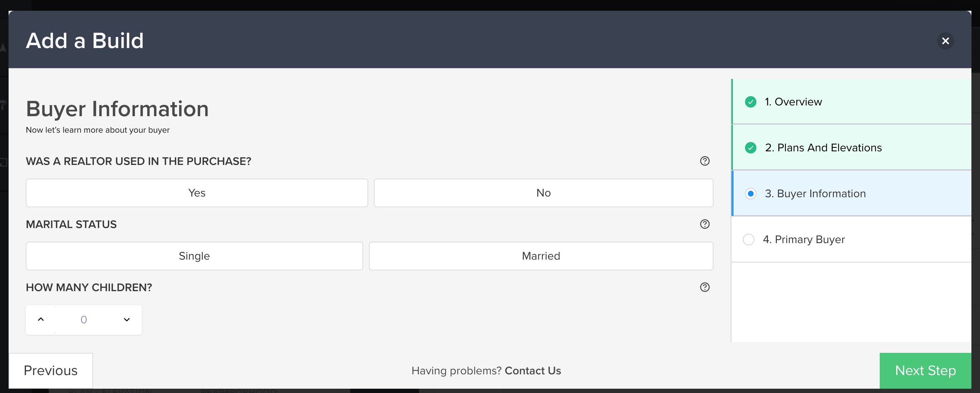Decrease children count with down chevron

(127, 319)
